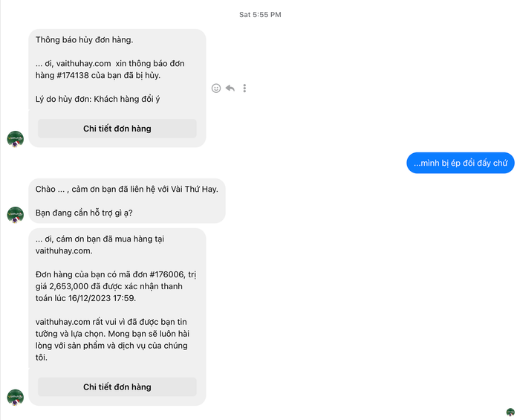
Task: Click the small seen-receipt avatar
Action: [x=510, y=412]
